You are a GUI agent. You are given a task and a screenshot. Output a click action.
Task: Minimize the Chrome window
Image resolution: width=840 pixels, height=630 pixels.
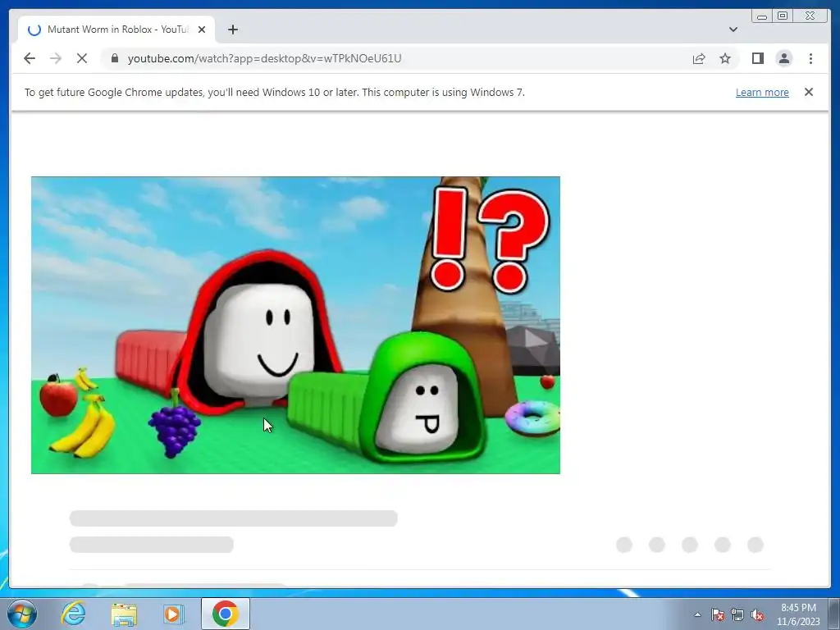762,16
